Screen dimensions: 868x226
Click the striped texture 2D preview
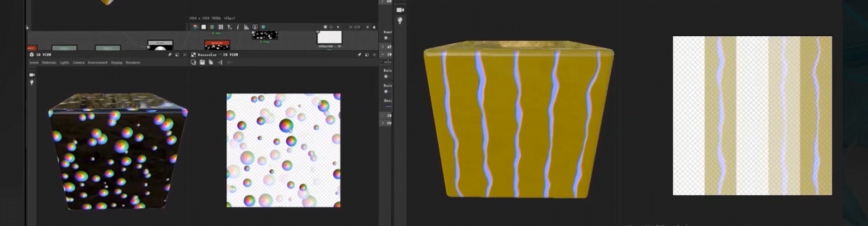click(752, 116)
